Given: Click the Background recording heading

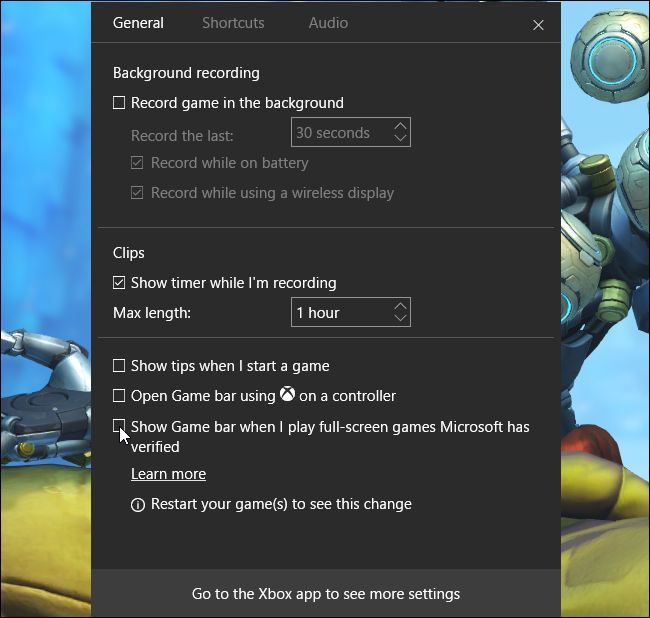Looking at the screenshot, I should 186,73.
